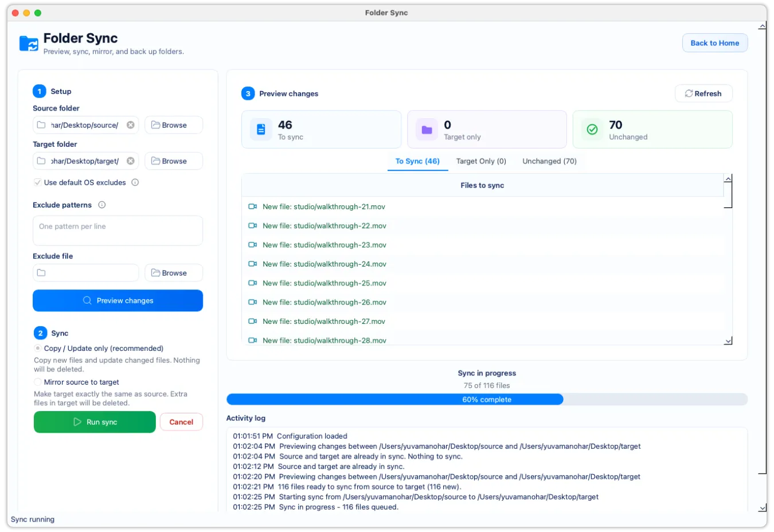
Task: Click the info icon next to Use default OS excludes
Action: (135, 182)
